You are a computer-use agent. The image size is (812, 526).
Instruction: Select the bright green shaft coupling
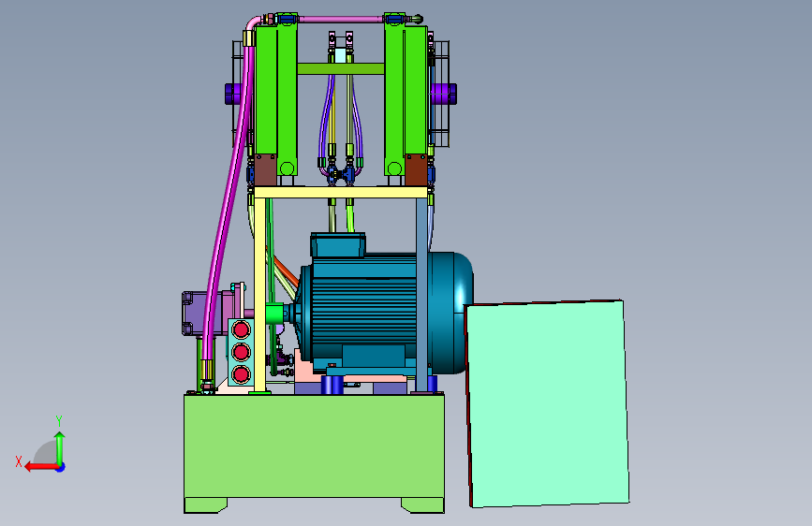(x=274, y=314)
